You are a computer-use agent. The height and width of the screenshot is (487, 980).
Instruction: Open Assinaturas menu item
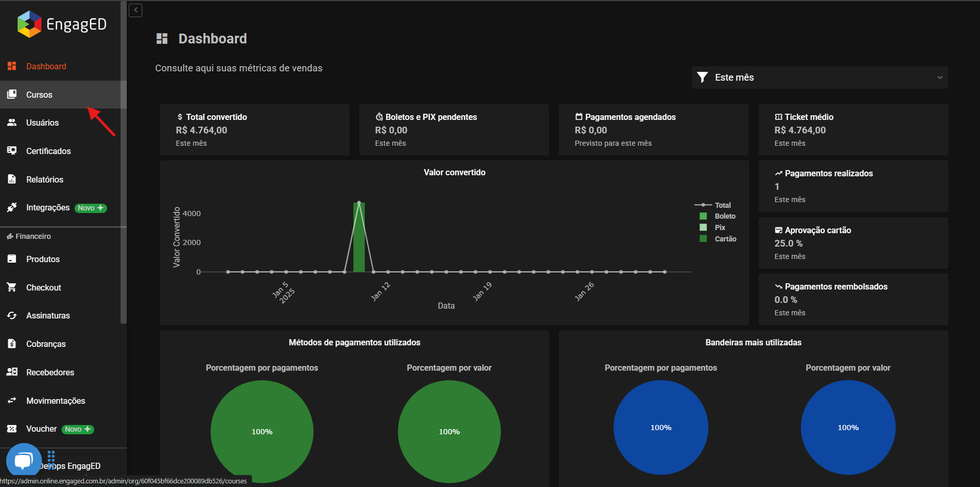61,315
